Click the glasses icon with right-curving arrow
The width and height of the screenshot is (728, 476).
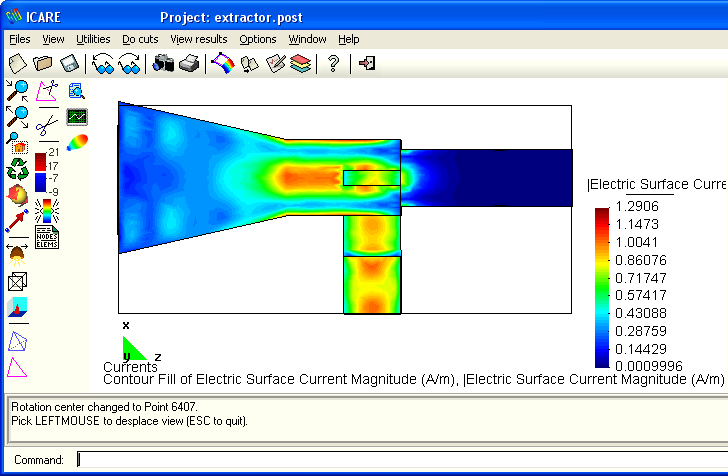(129, 64)
